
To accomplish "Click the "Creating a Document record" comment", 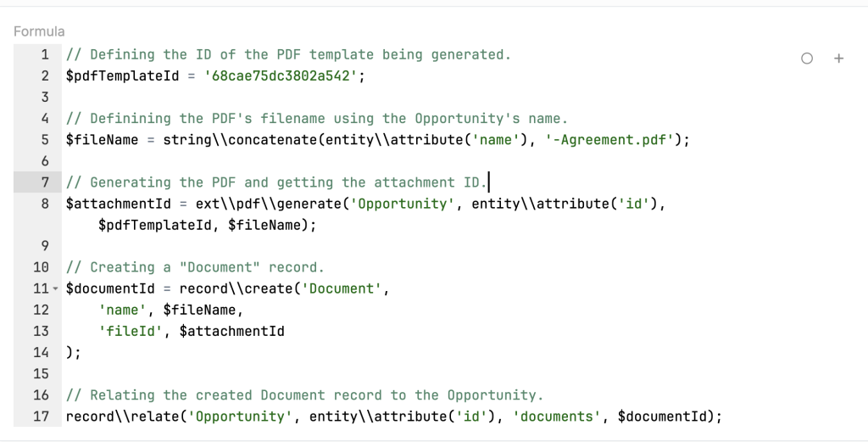I will coord(195,267).
